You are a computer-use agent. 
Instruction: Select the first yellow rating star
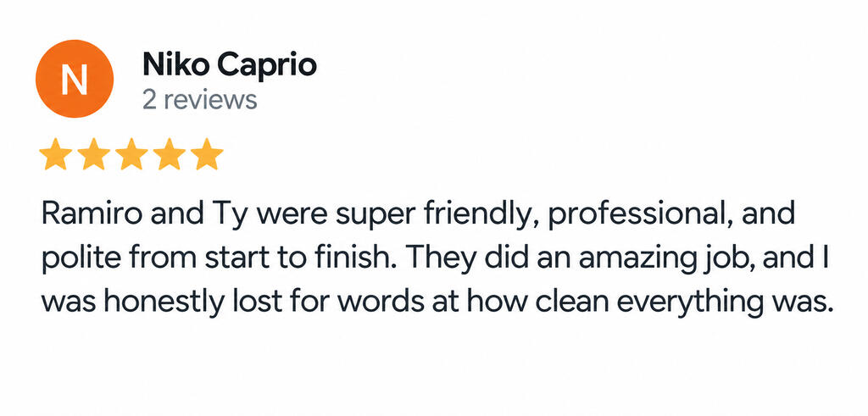[x=56, y=154]
